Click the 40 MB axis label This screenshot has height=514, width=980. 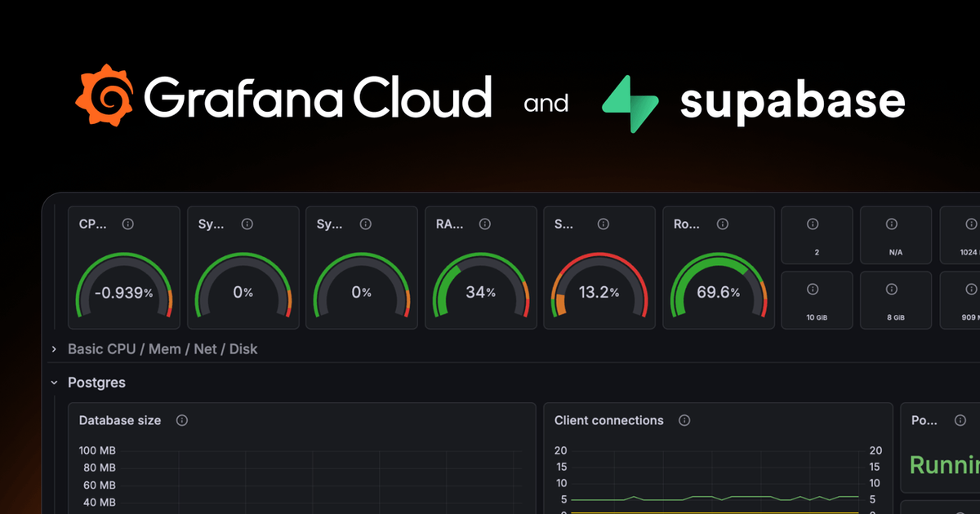pos(100,502)
